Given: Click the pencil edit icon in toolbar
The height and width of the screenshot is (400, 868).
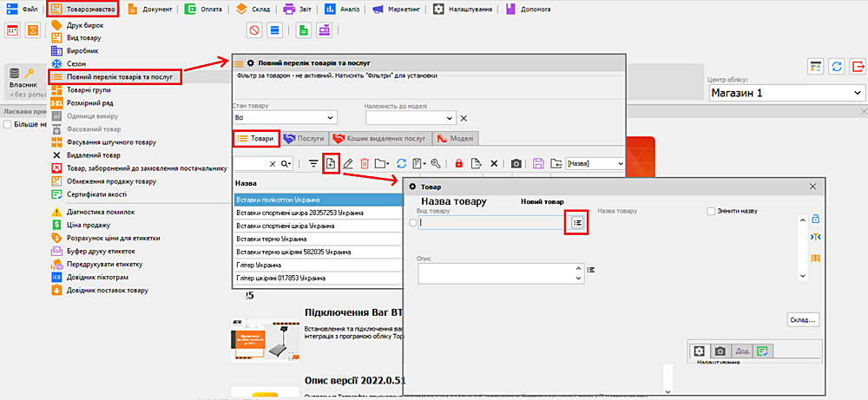Looking at the screenshot, I should pos(348,163).
